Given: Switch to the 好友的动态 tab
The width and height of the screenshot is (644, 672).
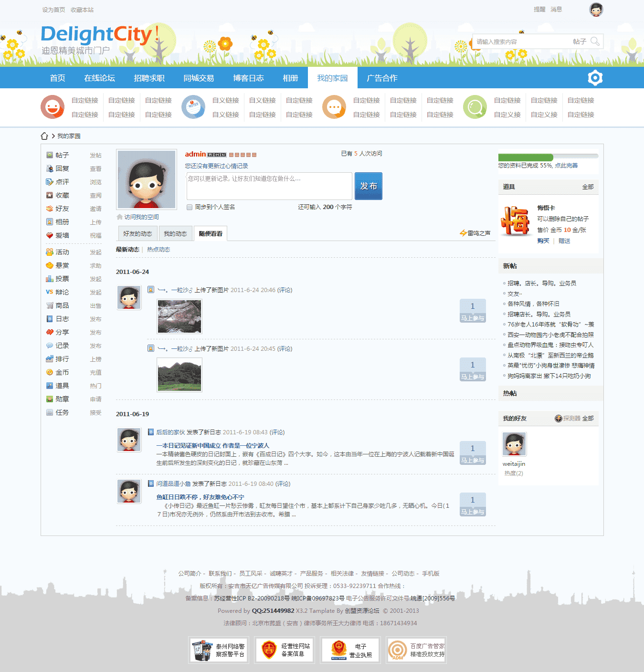Looking at the screenshot, I should point(137,234).
